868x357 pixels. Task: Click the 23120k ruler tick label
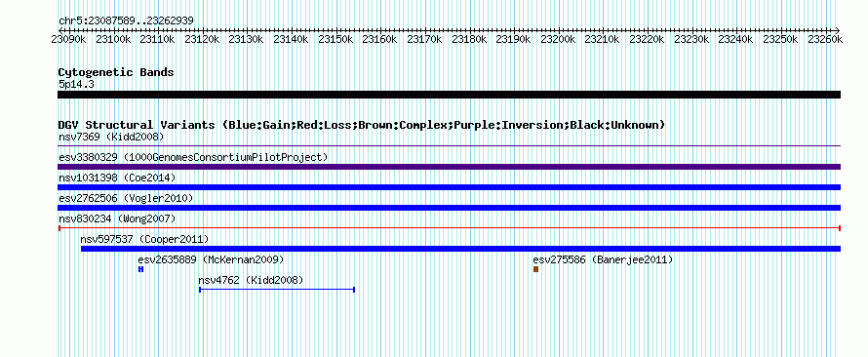click(202, 39)
